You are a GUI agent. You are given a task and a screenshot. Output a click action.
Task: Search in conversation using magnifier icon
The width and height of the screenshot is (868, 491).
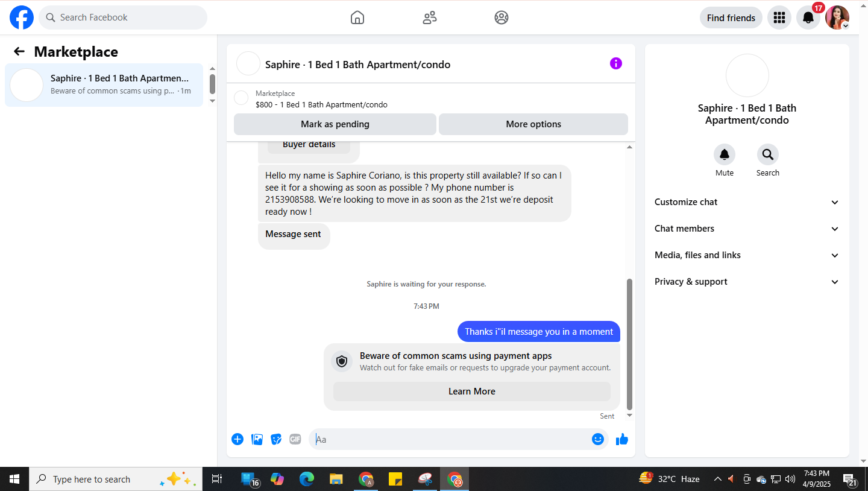coord(768,155)
